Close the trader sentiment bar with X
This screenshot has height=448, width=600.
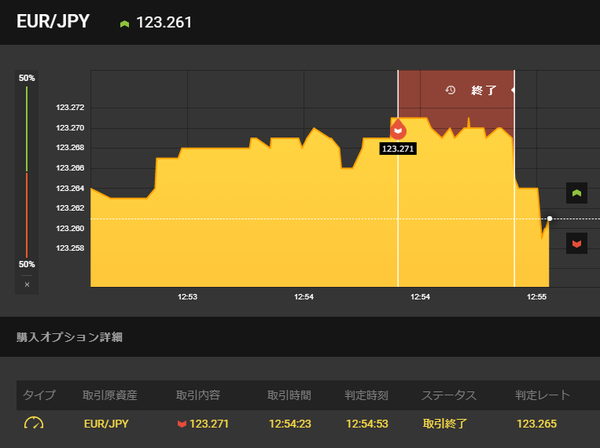[27, 285]
